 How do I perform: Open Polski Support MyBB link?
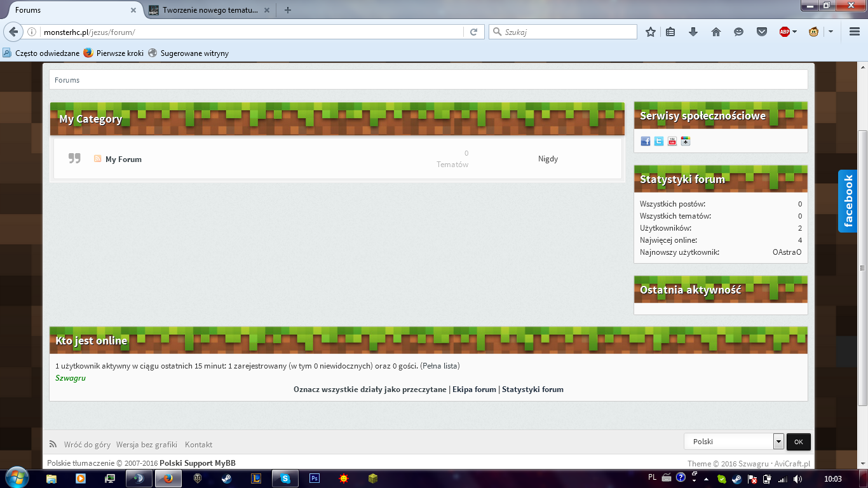[x=198, y=463]
